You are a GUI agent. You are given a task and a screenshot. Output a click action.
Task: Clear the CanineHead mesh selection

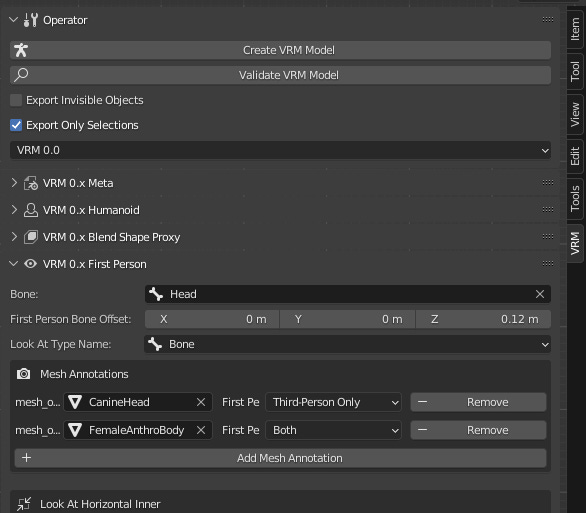point(201,402)
